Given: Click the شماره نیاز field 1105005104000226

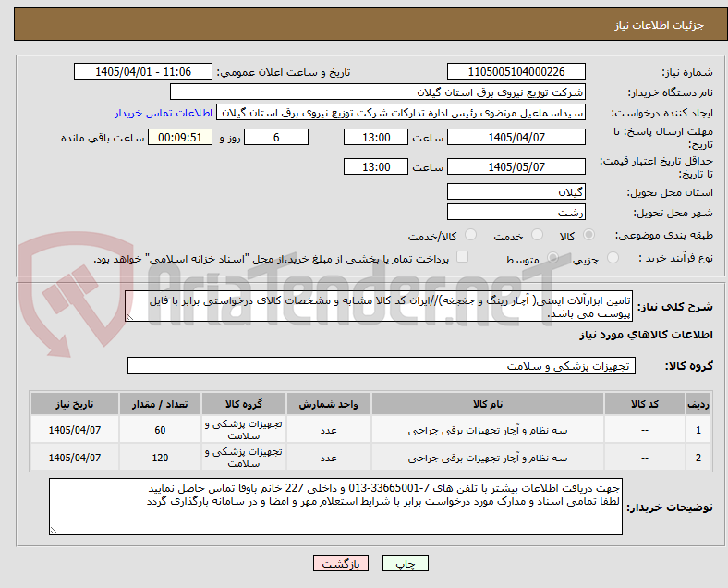Looking at the screenshot, I should pyautogui.click(x=516, y=71).
